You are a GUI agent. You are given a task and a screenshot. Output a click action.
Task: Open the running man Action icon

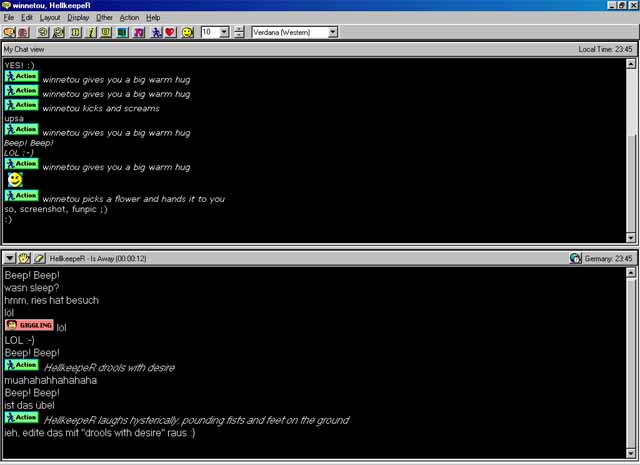(x=155, y=32)
